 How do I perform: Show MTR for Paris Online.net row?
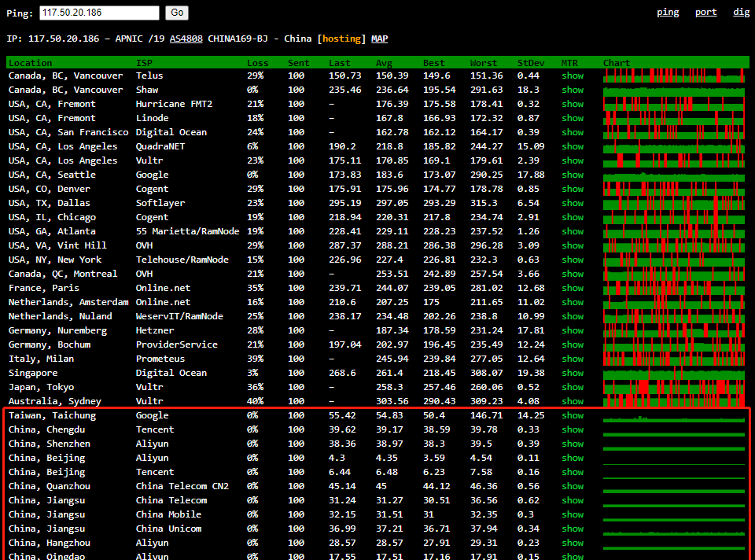(573, 288)
